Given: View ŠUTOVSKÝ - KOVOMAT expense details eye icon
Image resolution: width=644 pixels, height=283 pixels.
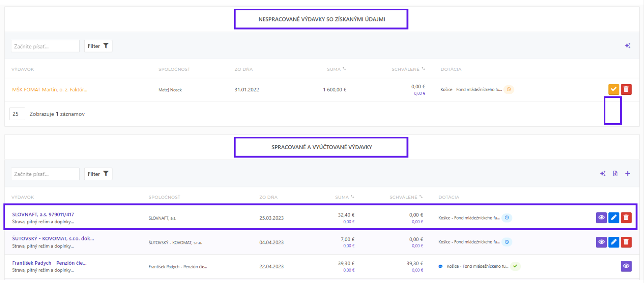Looking at the screenshot, I should click(601, 242).
